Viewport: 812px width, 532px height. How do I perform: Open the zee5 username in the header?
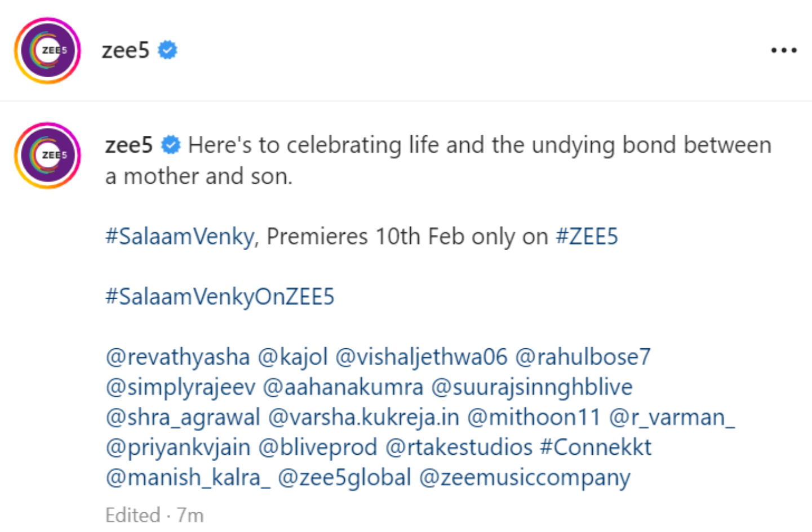point(125,50)
